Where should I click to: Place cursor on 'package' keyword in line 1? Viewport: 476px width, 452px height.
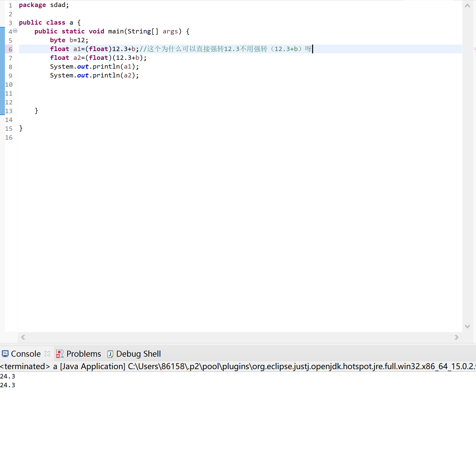point(32,5)
